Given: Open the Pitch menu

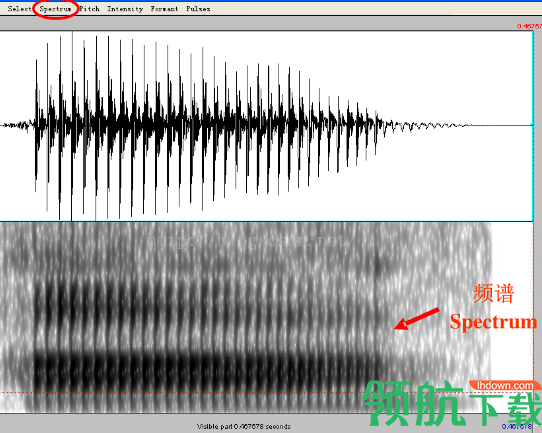Looking at the screenshot, I should tap(90, 9).
